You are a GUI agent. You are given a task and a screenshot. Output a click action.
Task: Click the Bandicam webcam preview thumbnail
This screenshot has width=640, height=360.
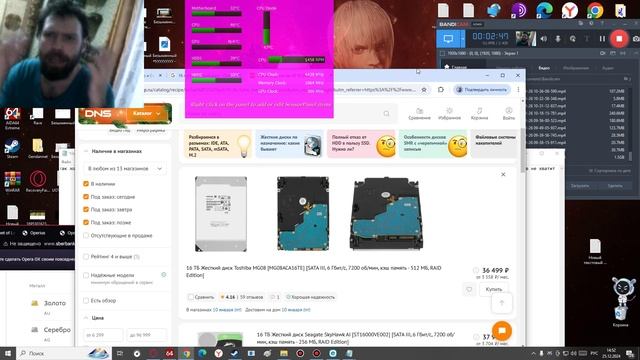[x=526, y=39]
